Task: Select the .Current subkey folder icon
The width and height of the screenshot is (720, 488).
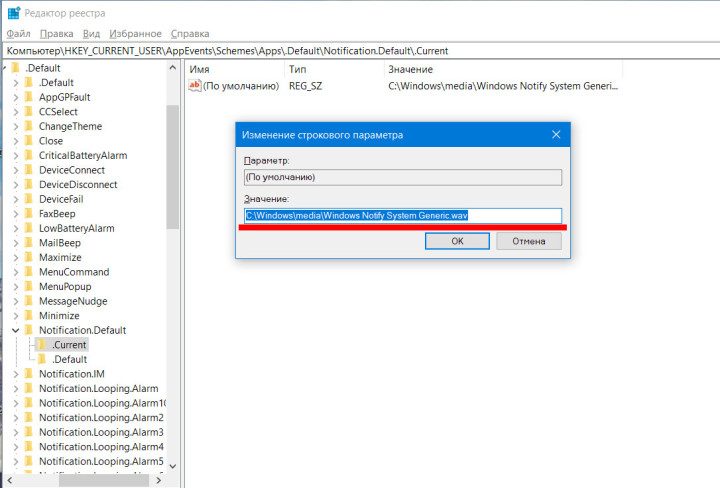Action: click(x=42, y=344)
